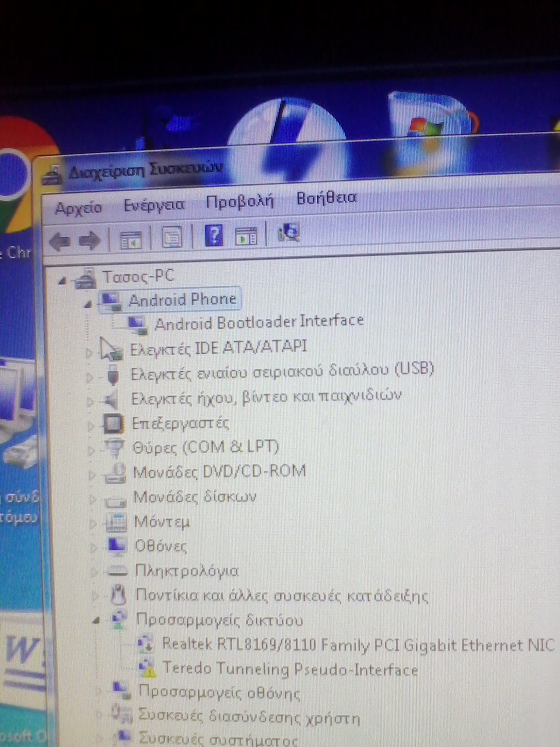Expand the Ελεγκτές IDE ATA/ATAPI node
The width and height of the screenshot is (560, 747).
(89, 352)
